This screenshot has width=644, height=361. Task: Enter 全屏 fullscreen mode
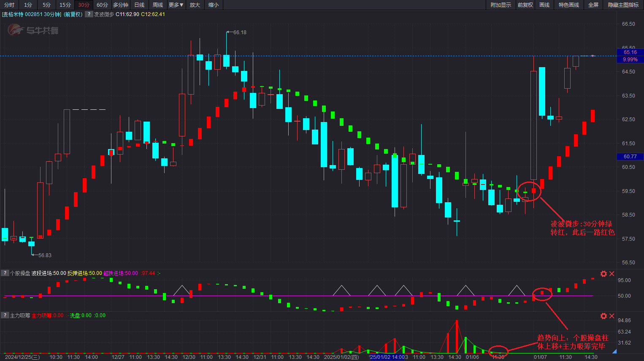[593, 5]
